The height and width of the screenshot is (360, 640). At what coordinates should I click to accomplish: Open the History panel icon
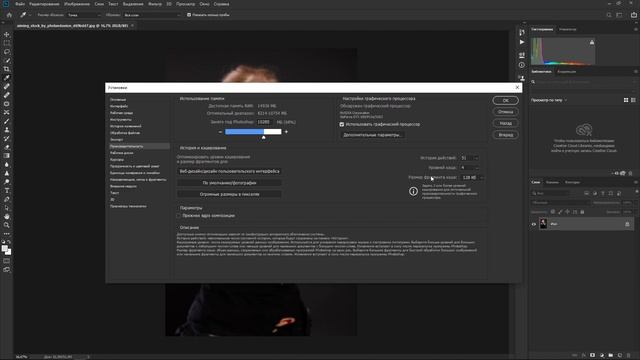522,32
